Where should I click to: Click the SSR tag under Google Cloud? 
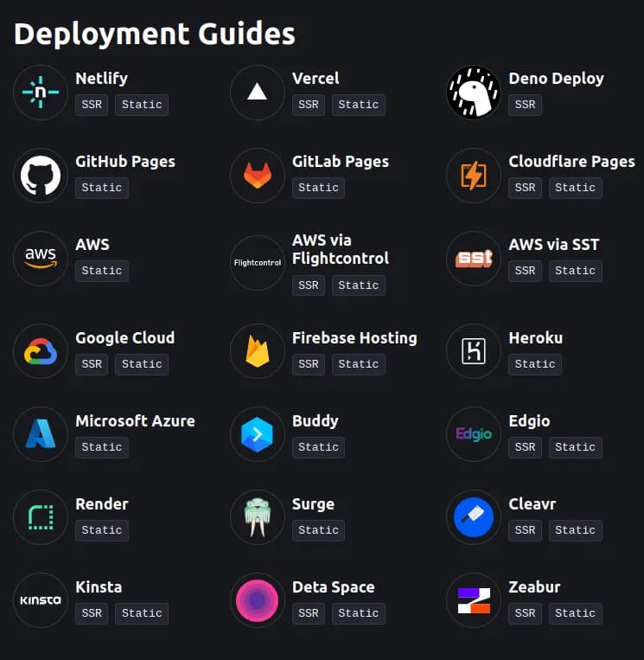(92, 364)
